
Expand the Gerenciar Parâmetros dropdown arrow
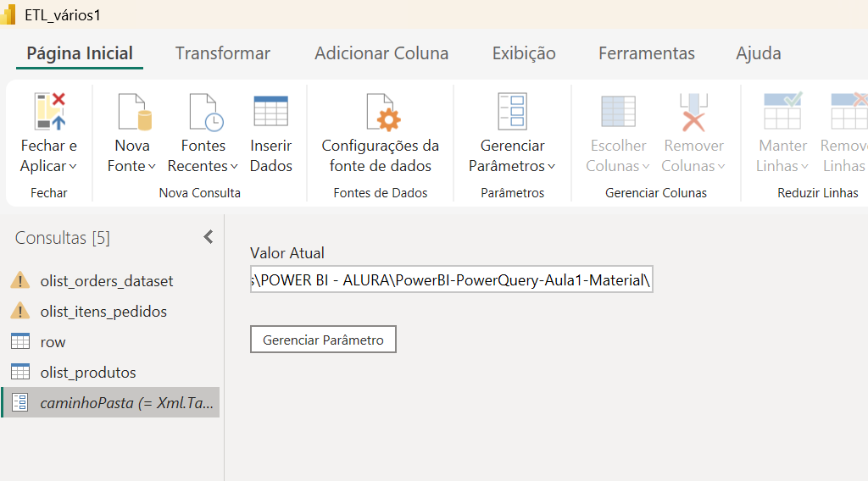(x=551, y=167)
